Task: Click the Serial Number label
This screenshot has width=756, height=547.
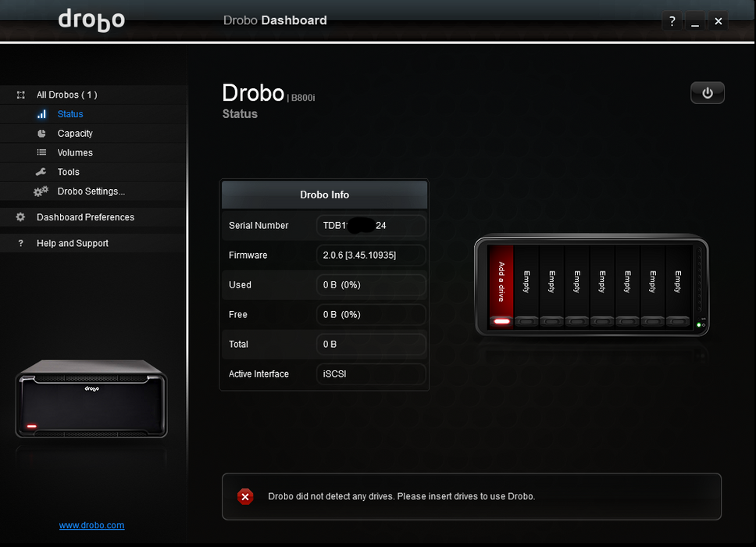Action: pos(259,226)
